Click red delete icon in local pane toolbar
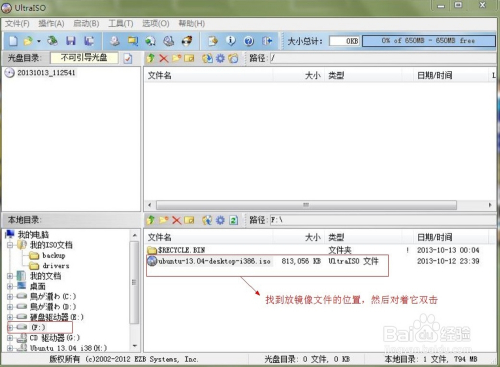Image resolution: width=500 pixels, height=367 pixels. pos(176,220)
